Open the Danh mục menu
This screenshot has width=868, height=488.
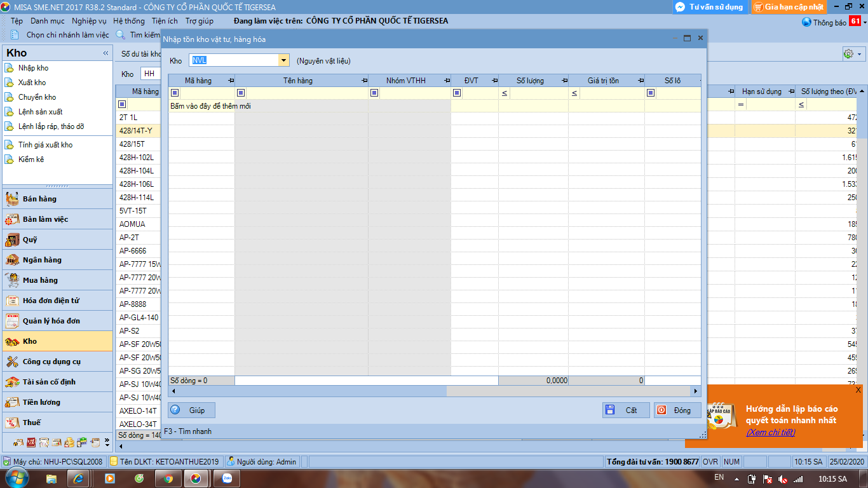pyautogui.click(x=48, y=21)
